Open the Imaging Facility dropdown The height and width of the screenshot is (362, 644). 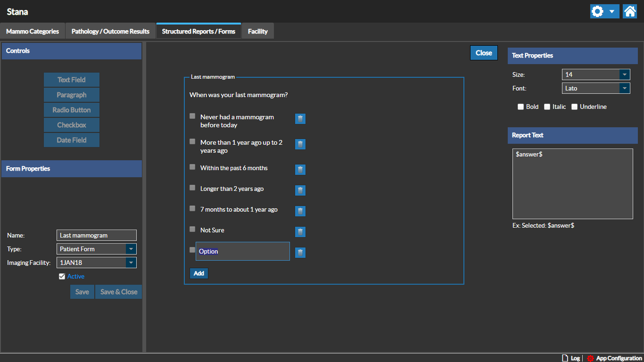pyautogui.click(x=131, y=263)
